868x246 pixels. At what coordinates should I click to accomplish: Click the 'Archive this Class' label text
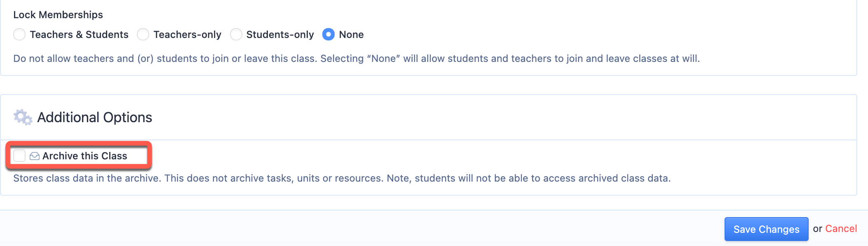coord(85,156)
